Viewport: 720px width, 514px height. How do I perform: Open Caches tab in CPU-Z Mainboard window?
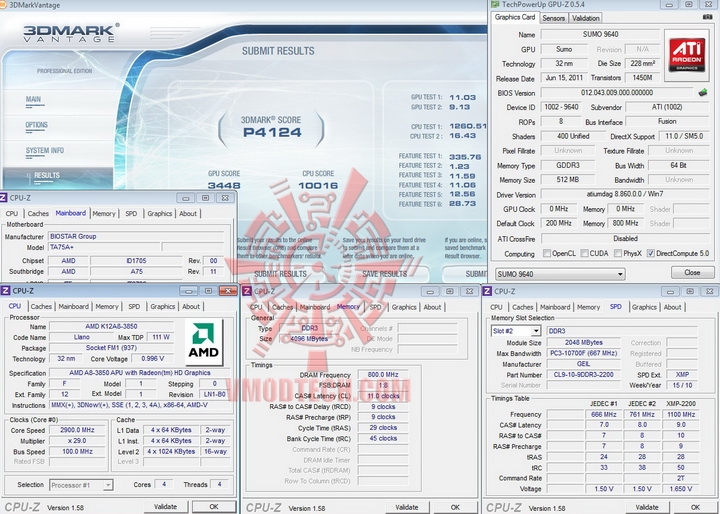(38, 214)
